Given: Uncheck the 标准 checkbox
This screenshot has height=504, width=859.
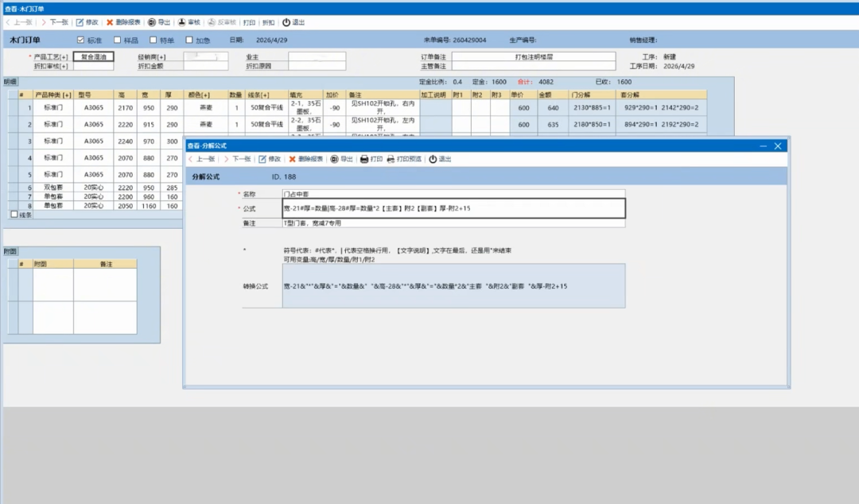Looking at the screenshot, I should coord(80,40).
